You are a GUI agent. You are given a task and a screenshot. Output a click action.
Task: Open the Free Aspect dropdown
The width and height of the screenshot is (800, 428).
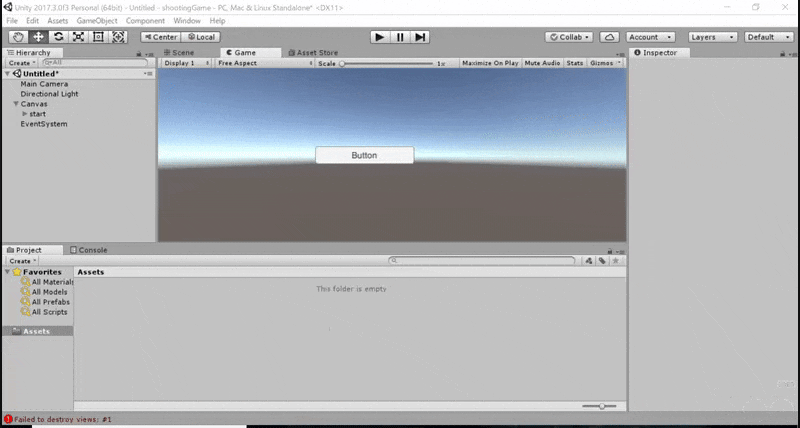coord(265,63)
